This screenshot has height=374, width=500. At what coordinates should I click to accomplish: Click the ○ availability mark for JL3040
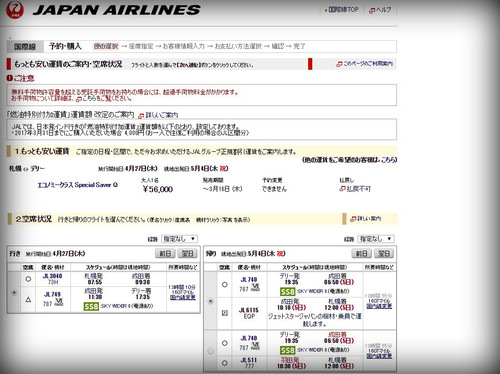[x=28, y=279]
